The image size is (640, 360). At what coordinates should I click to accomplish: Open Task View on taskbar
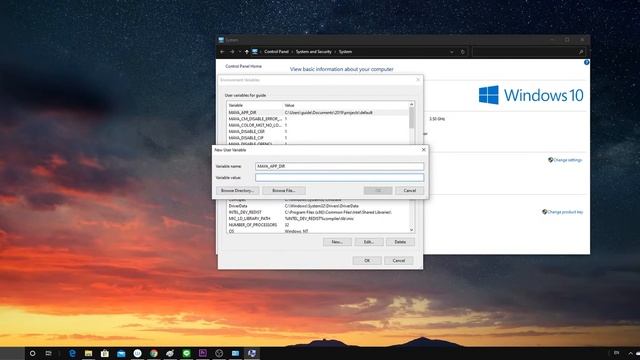pyautogui.click(x=49, y=353)
